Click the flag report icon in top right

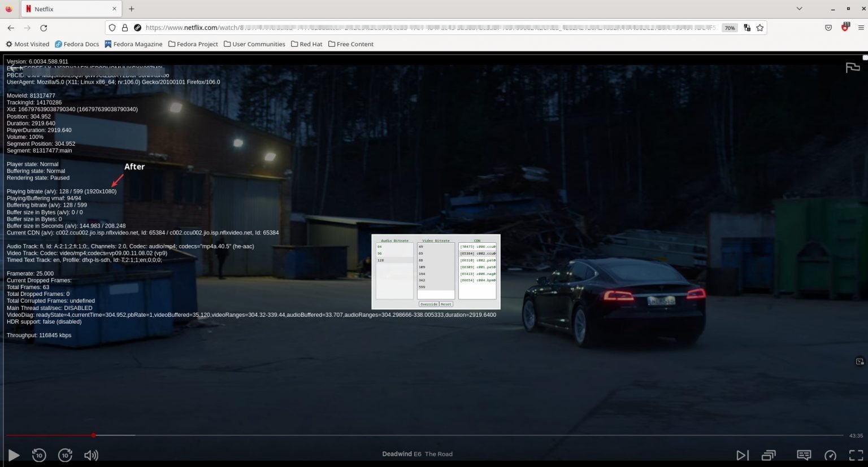(x=853, y=67)
